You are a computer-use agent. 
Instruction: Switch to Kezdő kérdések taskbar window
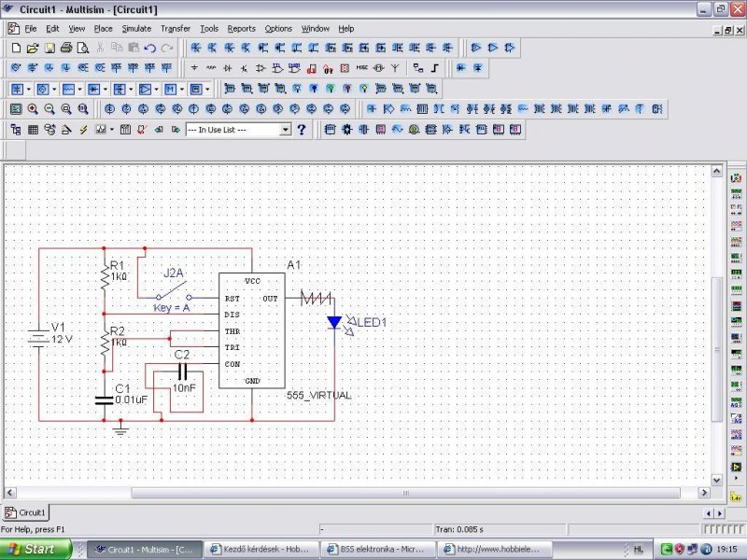click(261, 549)
